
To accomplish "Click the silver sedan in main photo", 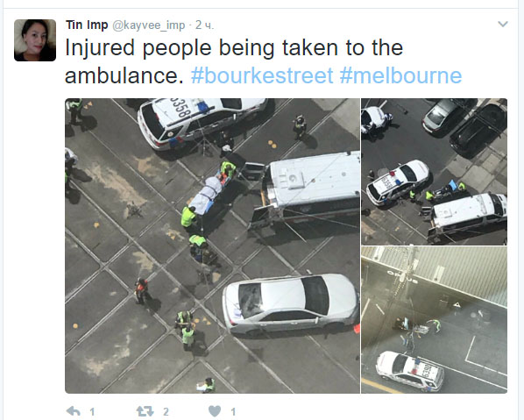I will [291, 303].
